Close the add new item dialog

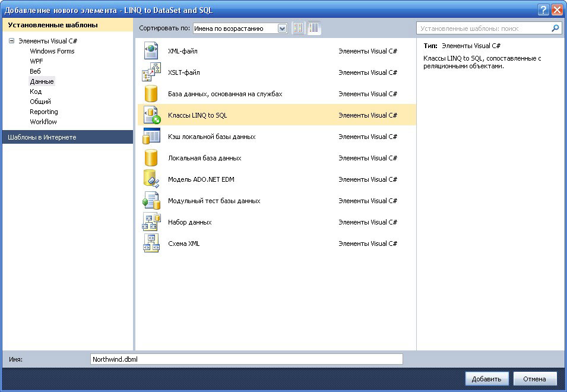[x=558, y=10]
